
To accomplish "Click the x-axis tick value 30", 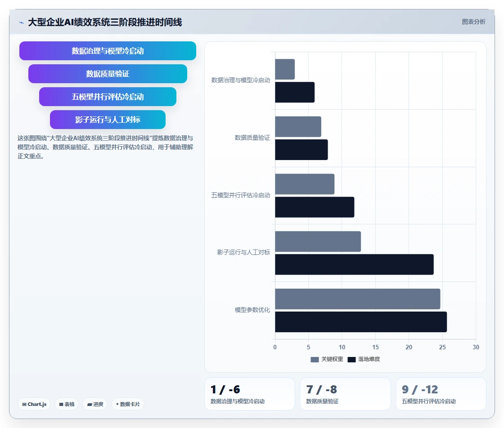I will (476, 347).
